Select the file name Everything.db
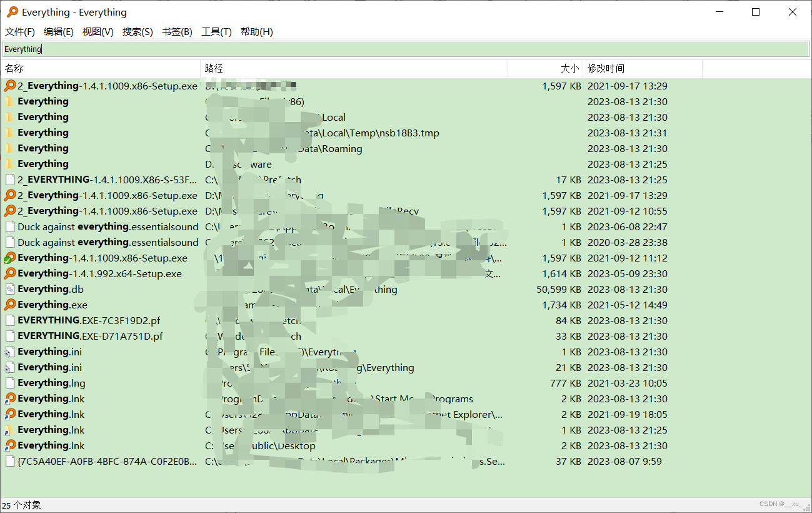This screenshot has width=812, height=513. coord(51,289)
